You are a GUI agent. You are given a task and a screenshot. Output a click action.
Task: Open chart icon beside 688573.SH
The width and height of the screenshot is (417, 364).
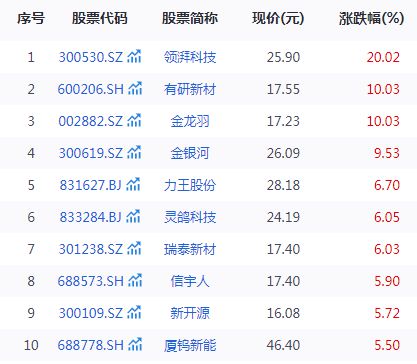135,280
